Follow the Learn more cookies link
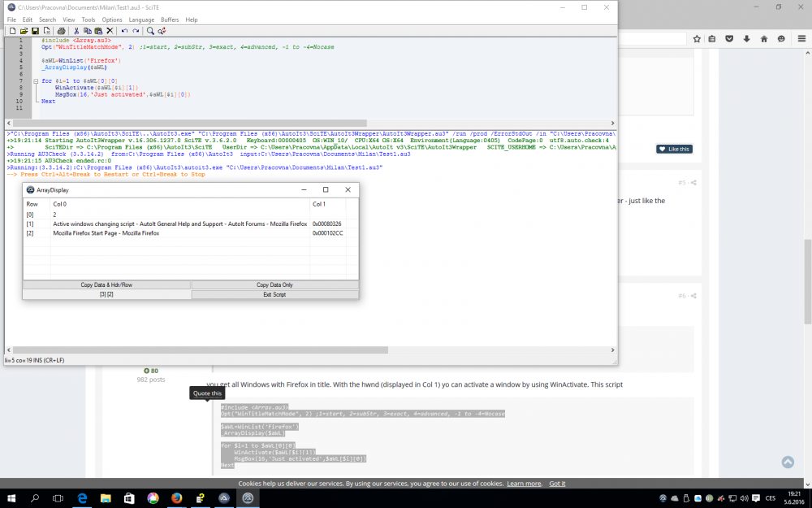The height and width of the screenshot is (508, 812). [x=524, y=484]
